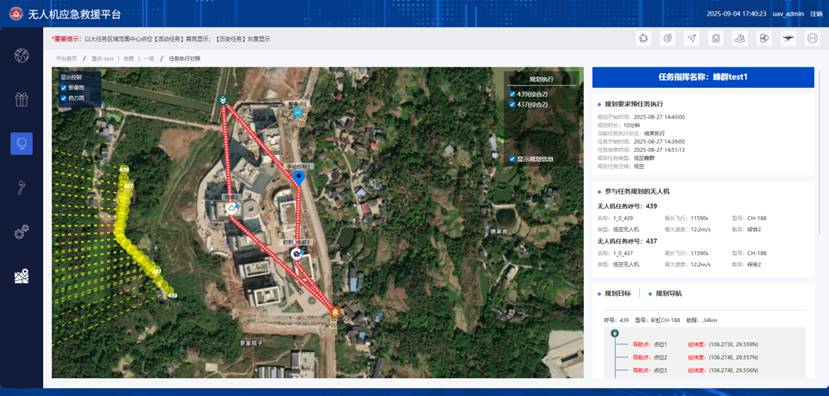Open the gift box icon in sidebar

tap(22, 99)
